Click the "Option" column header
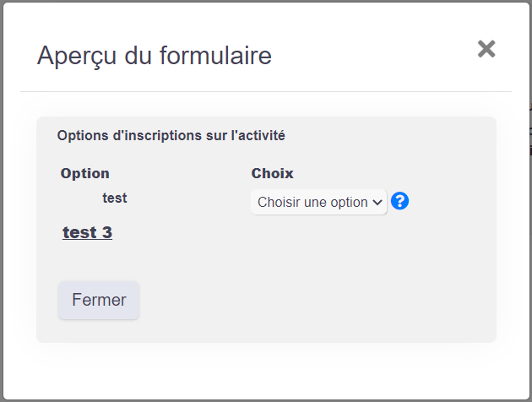 84,173
